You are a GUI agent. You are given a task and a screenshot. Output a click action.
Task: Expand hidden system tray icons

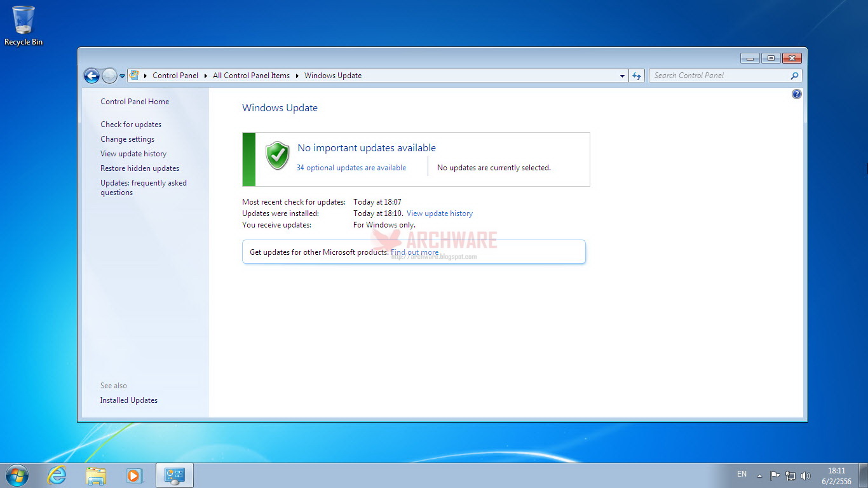click(x=760, y=475)
